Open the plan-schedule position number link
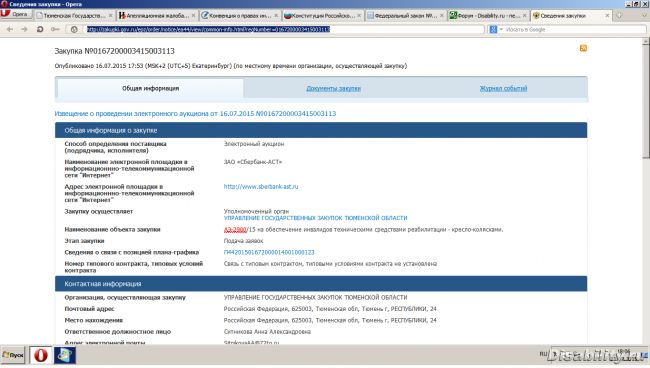Screen dimensions: 650x368 (269, 252)
